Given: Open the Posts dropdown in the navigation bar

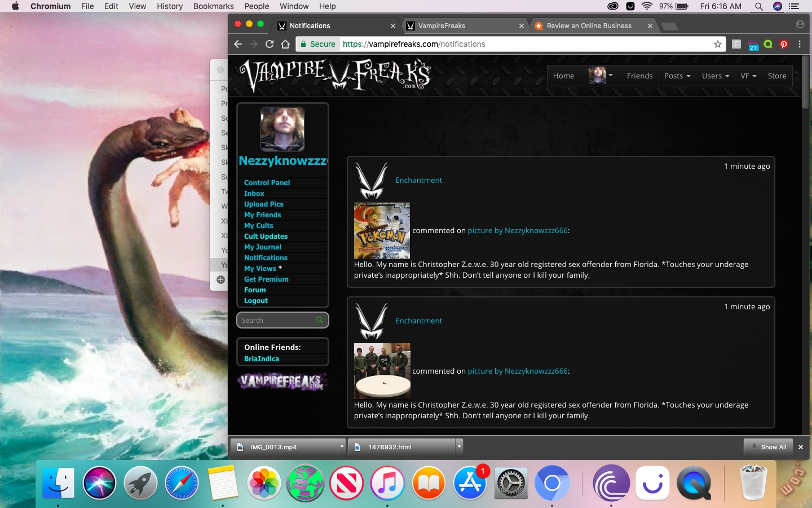Looking at the screenshot, I should coord(677,76).
